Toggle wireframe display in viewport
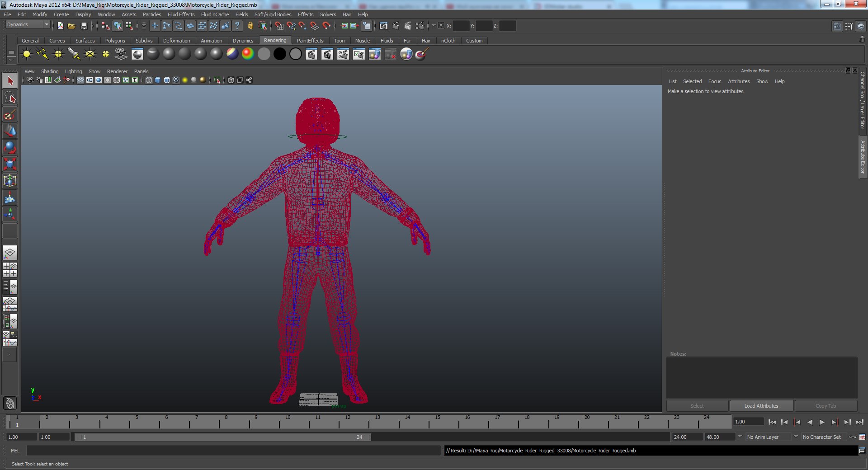This screenshot has width=868, height=470. coord(149,80)
